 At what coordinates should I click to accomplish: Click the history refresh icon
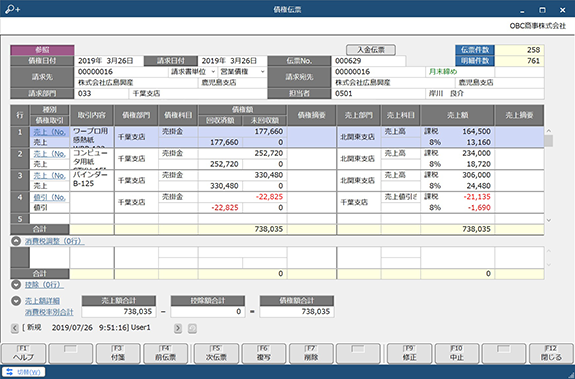pyautogui.click(x=192, y=328)
